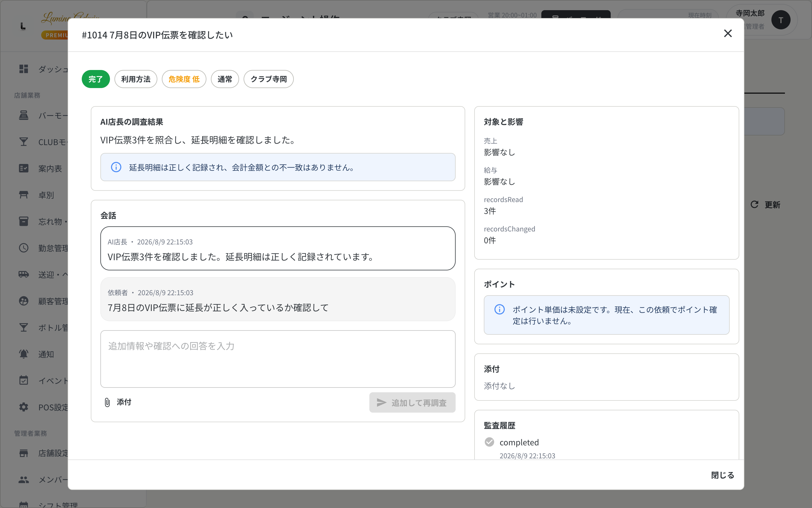Open 案内表 icon in sidebar
Screen dimensions: 812x508
click(23, 168)
